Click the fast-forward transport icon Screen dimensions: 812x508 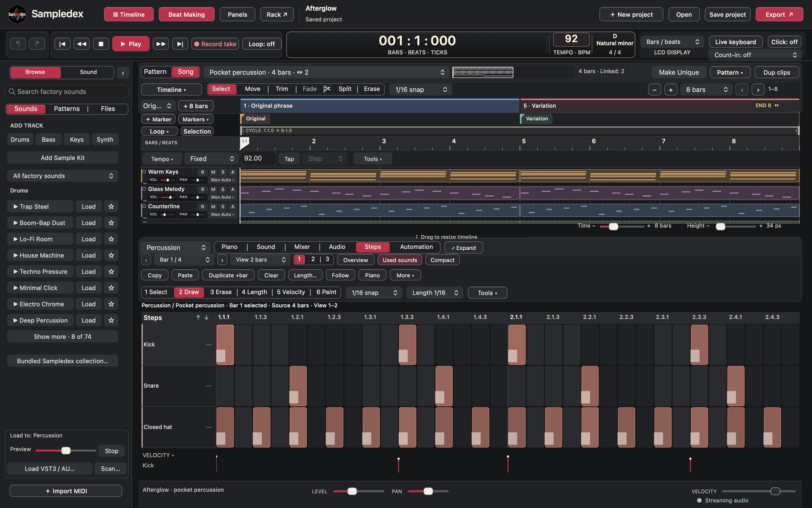[161, 44]
